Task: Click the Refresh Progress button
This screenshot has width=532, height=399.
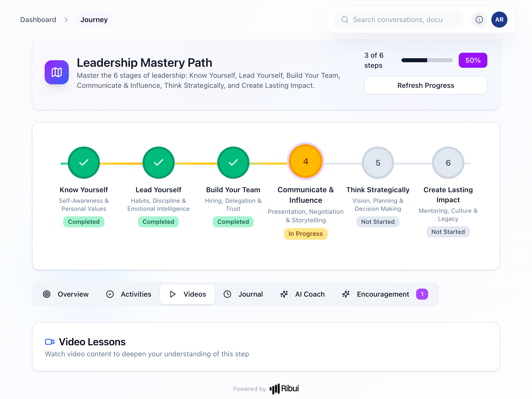Action: [425, 85]
